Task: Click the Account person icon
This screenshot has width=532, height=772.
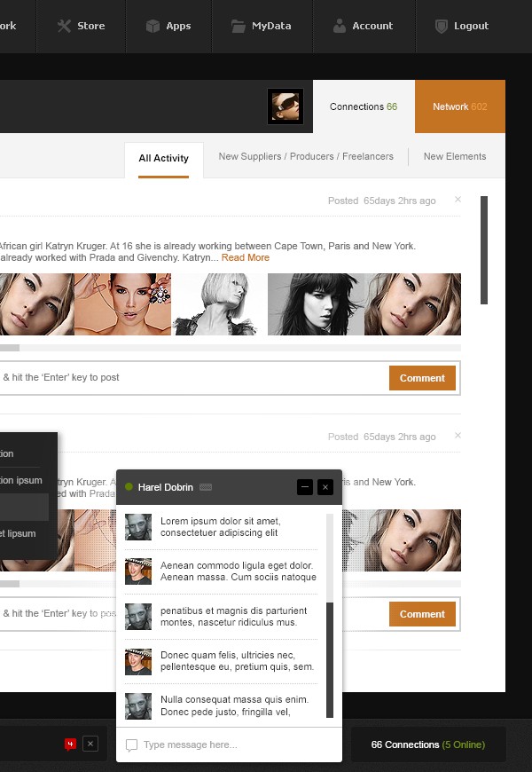Action: (339, 26)
